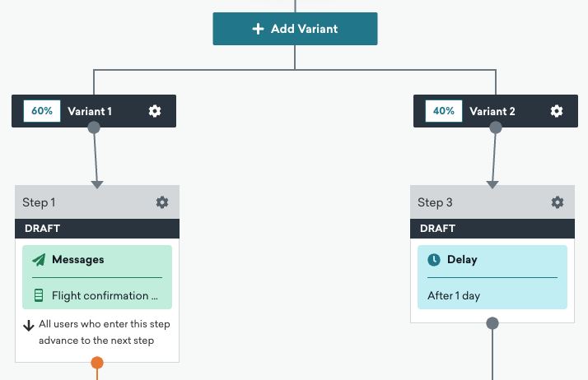
Task: Open Variant 1 settings gear
Action: 155,111
